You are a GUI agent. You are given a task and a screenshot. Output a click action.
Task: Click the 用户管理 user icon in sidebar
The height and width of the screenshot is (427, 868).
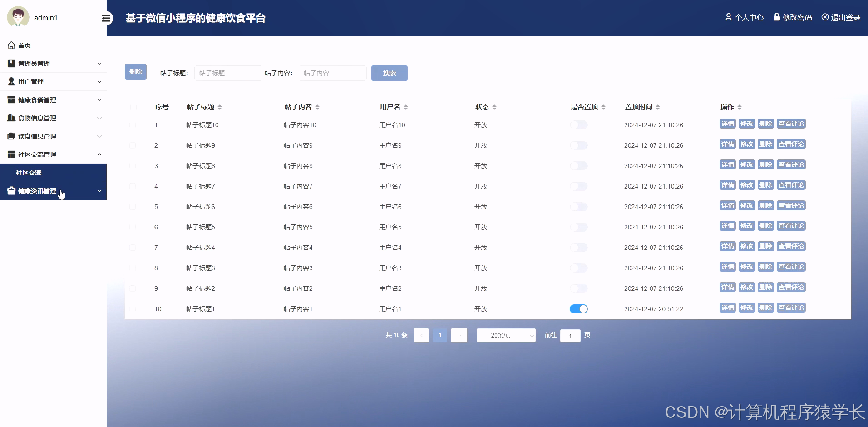10,81
